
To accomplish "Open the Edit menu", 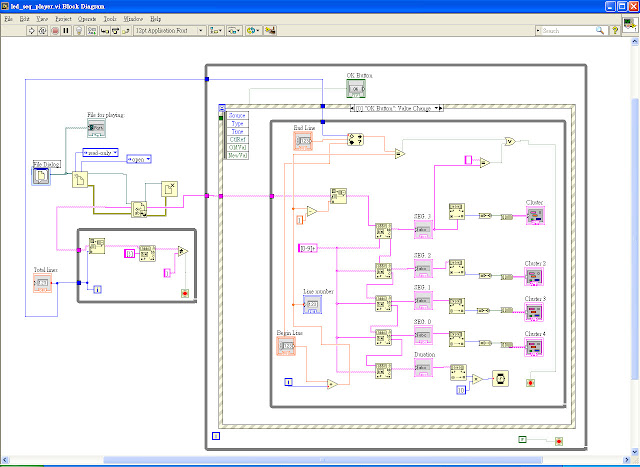I will coord(24,19).
